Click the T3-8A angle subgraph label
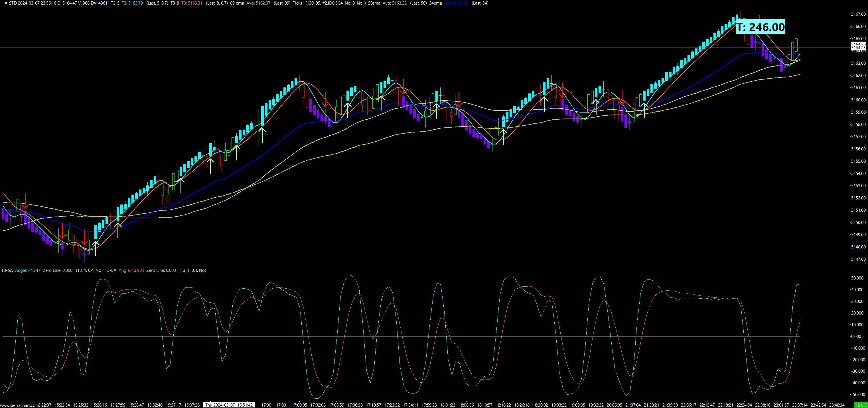The width and height of the screenshot is (868, 408). pyautogui.click(x=111, y=270)
